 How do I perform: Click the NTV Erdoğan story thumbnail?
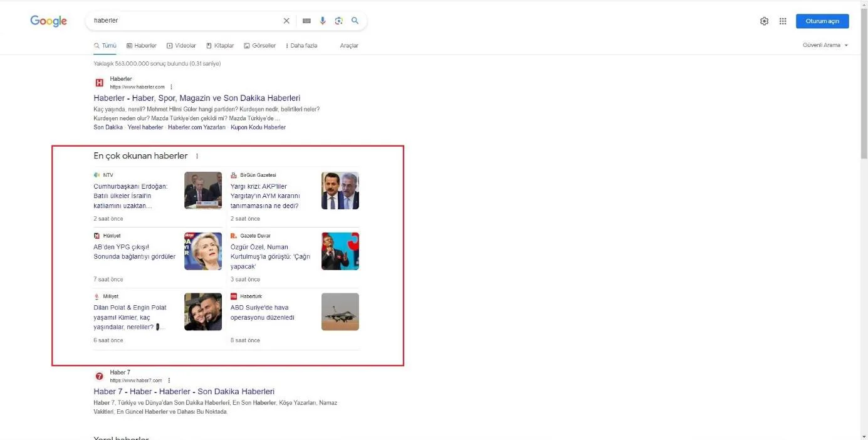(203, 191)
